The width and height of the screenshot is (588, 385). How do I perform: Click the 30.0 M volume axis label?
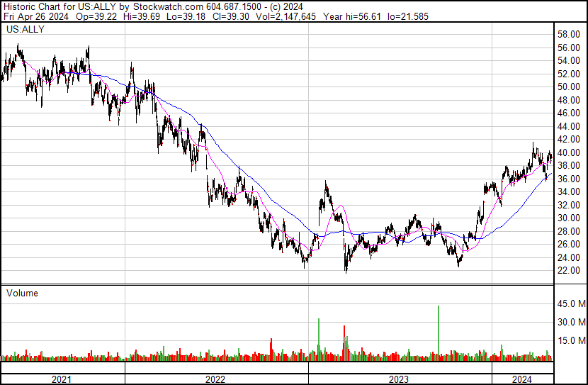click(x=571, y=322)
